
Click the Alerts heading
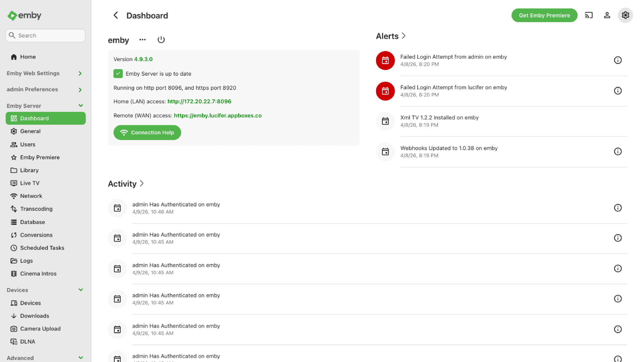(x=387, y=36)
